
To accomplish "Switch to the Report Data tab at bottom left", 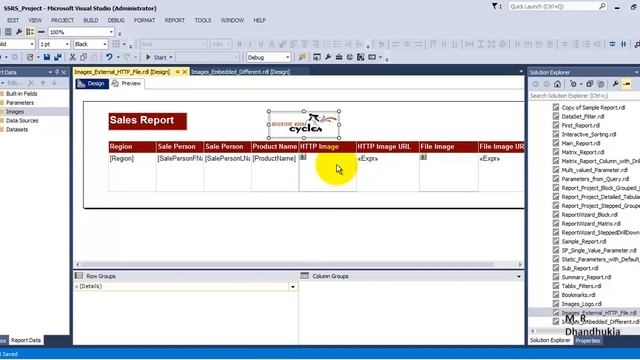I will [x=26, y=340].
